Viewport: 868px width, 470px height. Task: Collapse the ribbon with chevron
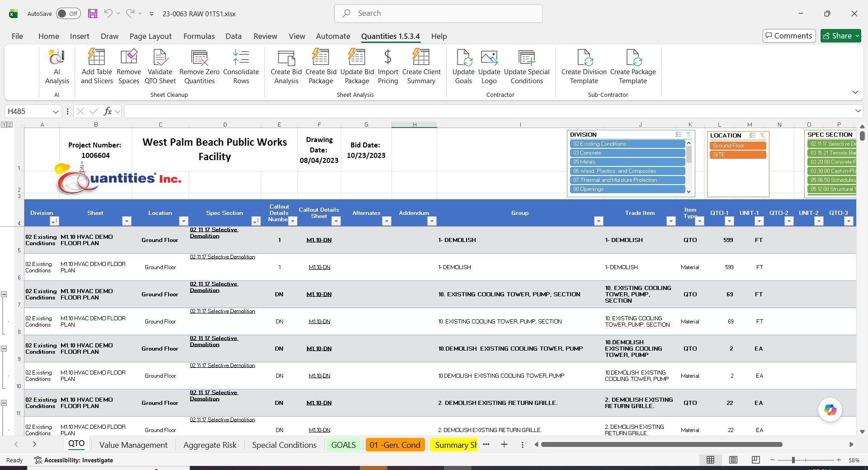point(855,92)
